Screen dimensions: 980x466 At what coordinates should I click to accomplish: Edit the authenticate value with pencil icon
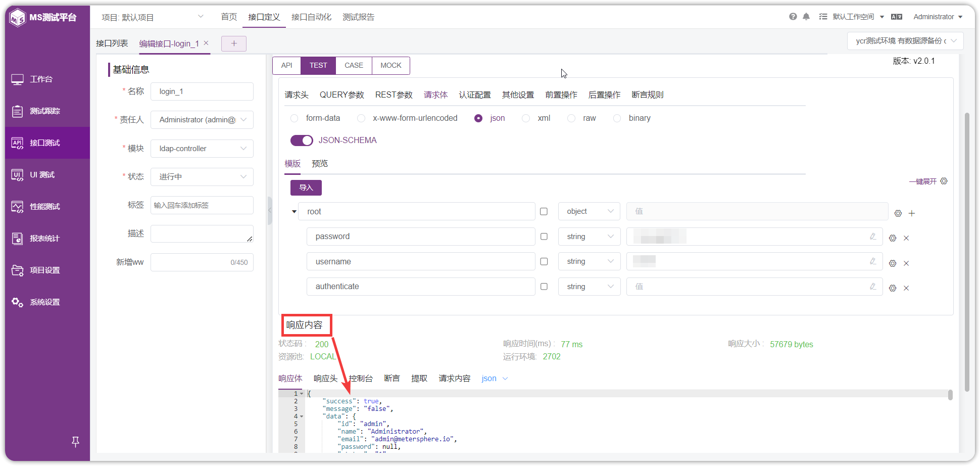pos(873,287)
